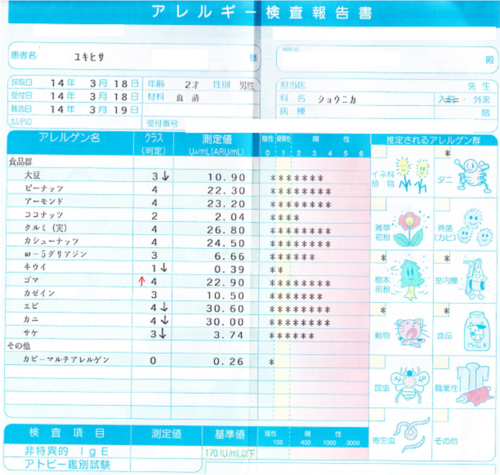
Task: Click the アーモンド allergen name
Action: click(44, 201)
